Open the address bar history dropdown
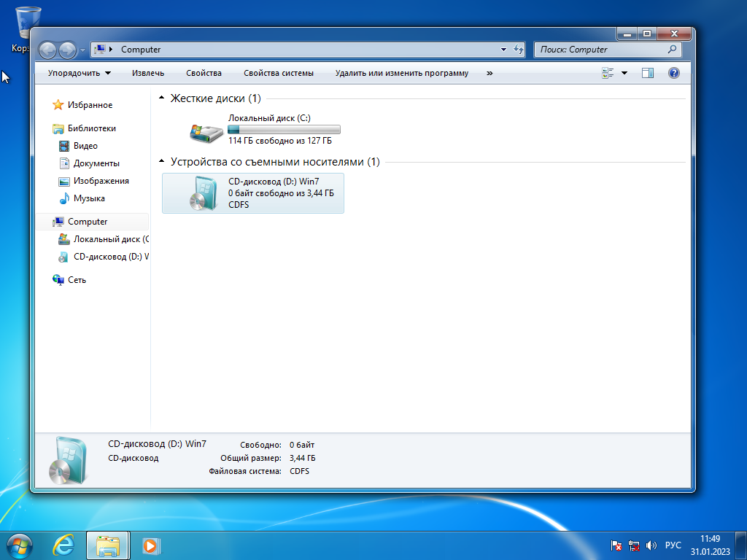This screenshot has width=747, height=560. point(503,49)
